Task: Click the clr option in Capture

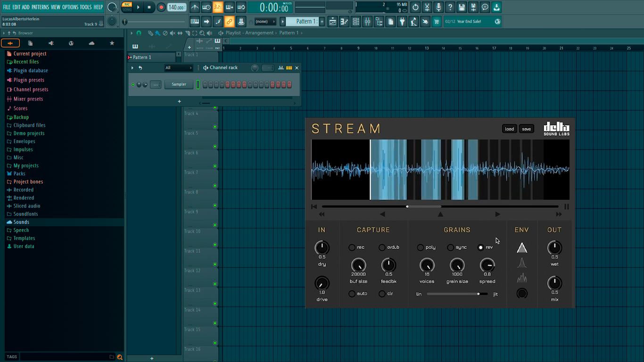Action: point(382,294)
